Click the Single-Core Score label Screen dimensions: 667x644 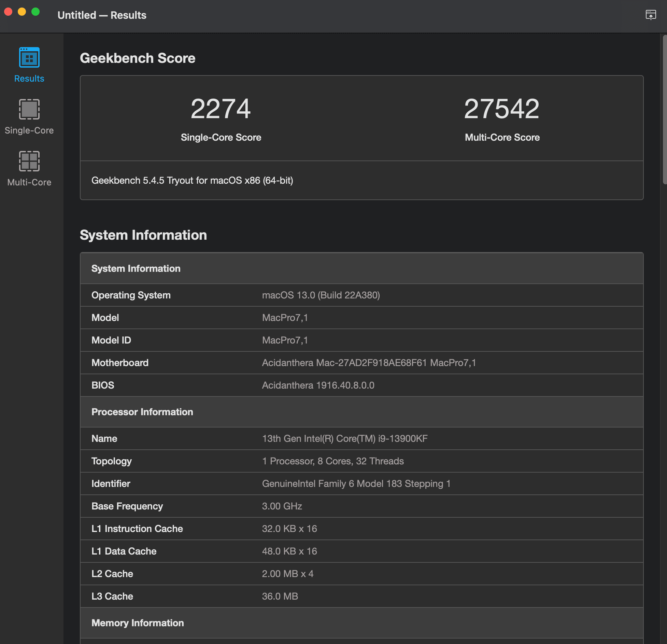pyautogui.click(x=221, y=137)
